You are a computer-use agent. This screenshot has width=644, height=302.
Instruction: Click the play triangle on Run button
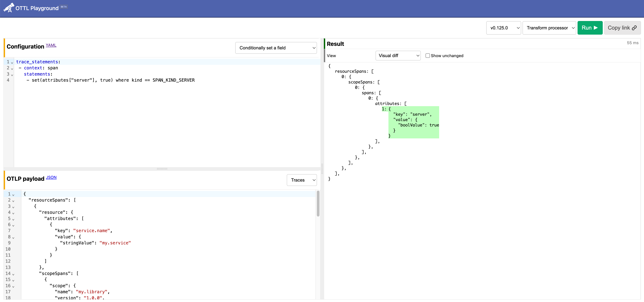pos(596,28)
